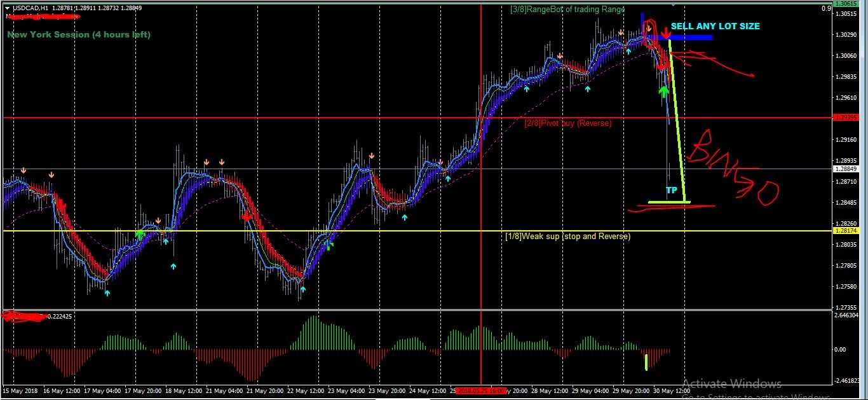
Task: Select the [2/8]Pivot buy (Reverse) label
Action: coord(567,123)
